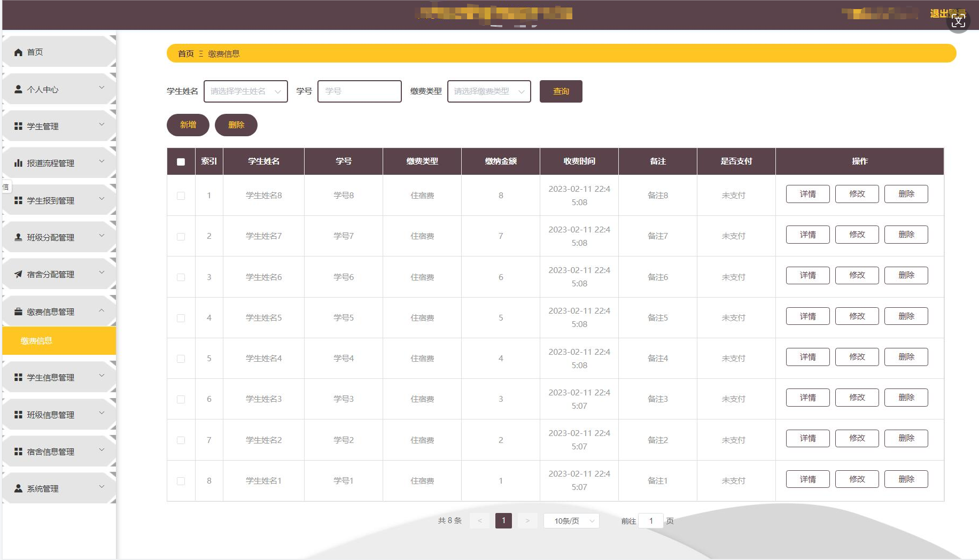
Task: Click the 宿舍分配管理 paper plane icon
Action: [18, 274]
